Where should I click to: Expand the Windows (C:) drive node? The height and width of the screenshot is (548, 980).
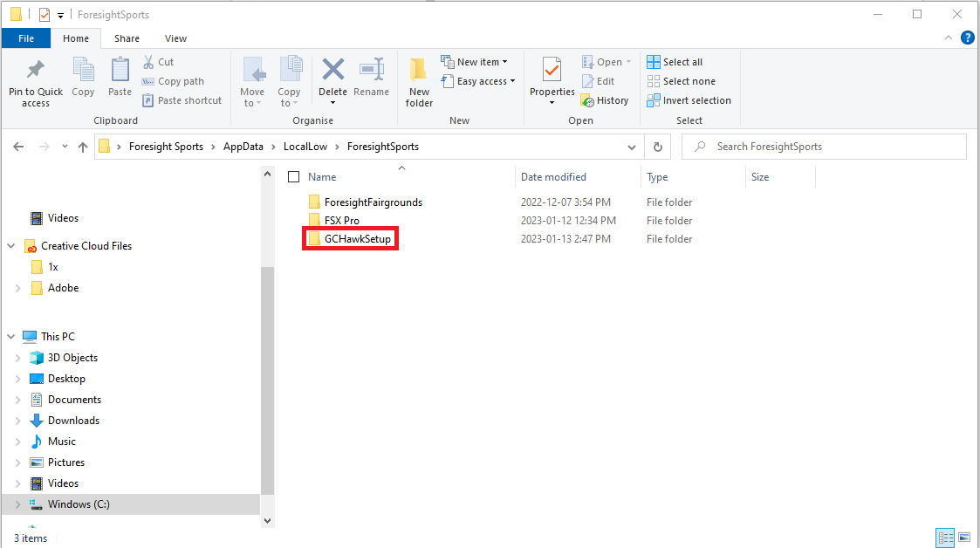click(18, 504)
